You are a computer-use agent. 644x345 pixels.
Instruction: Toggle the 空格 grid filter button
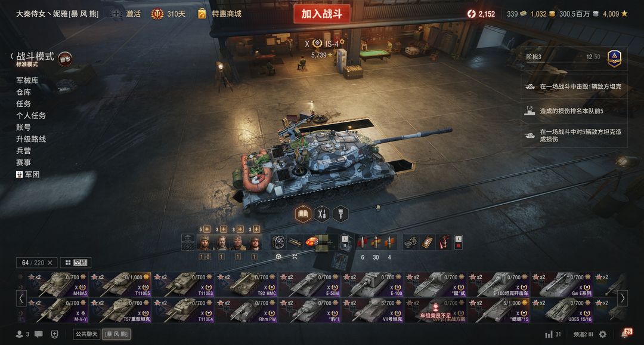(x=76, y=263)
